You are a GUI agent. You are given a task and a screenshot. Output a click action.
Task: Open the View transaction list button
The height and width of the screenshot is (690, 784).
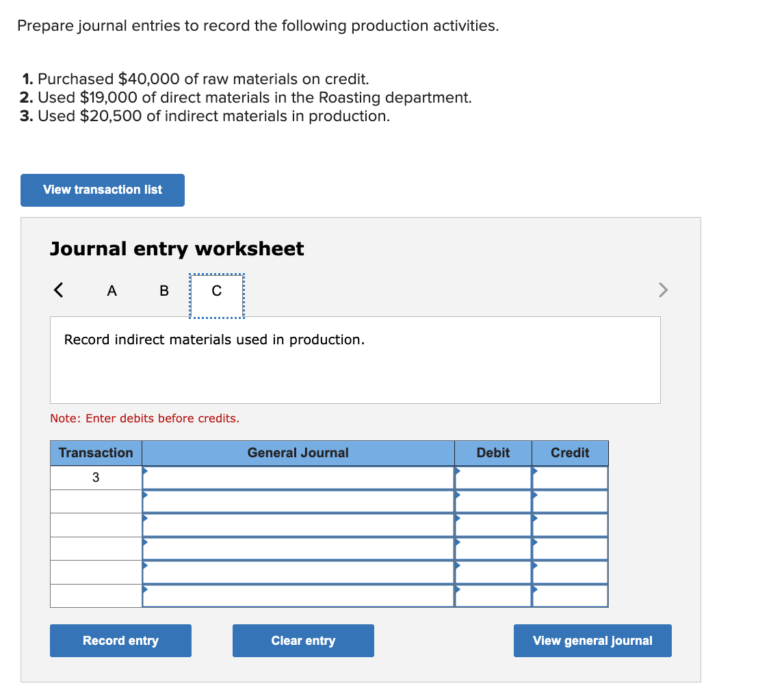click(x=102, y=190)
